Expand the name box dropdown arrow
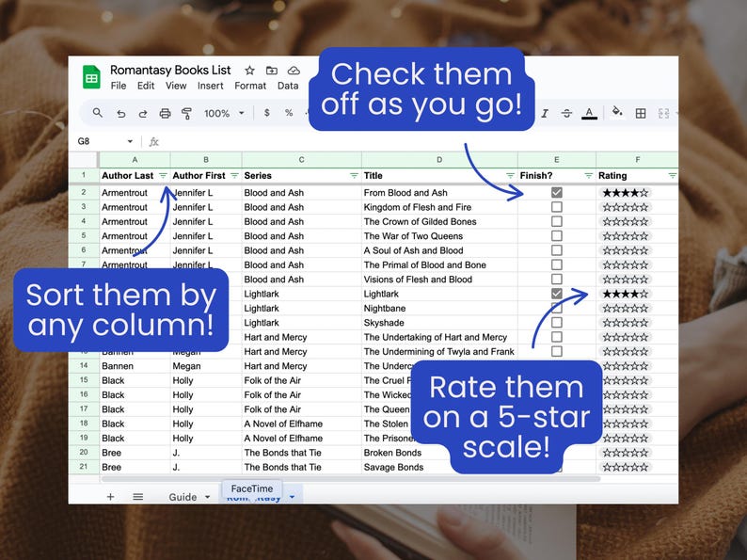This screenshot has width=747, height=560. coord(130,141)
